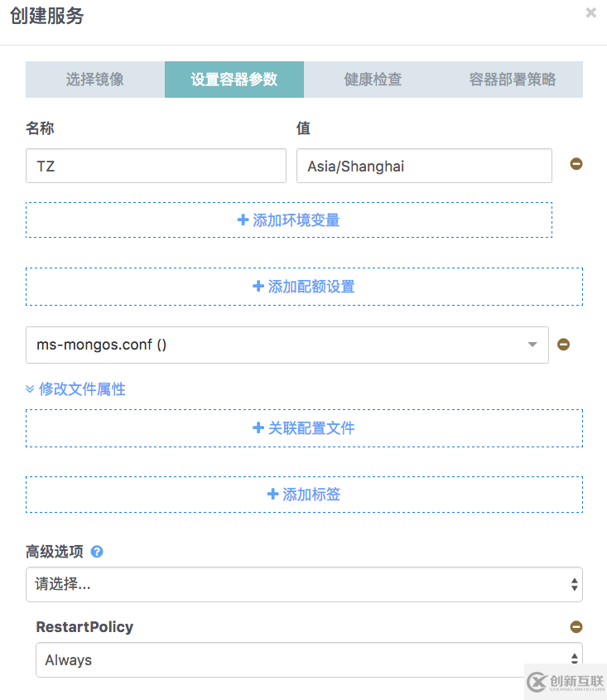Viewport: 607px width, 700px height.
Task: Click the value field containing Asia/Shanghai
Action: 424,166
